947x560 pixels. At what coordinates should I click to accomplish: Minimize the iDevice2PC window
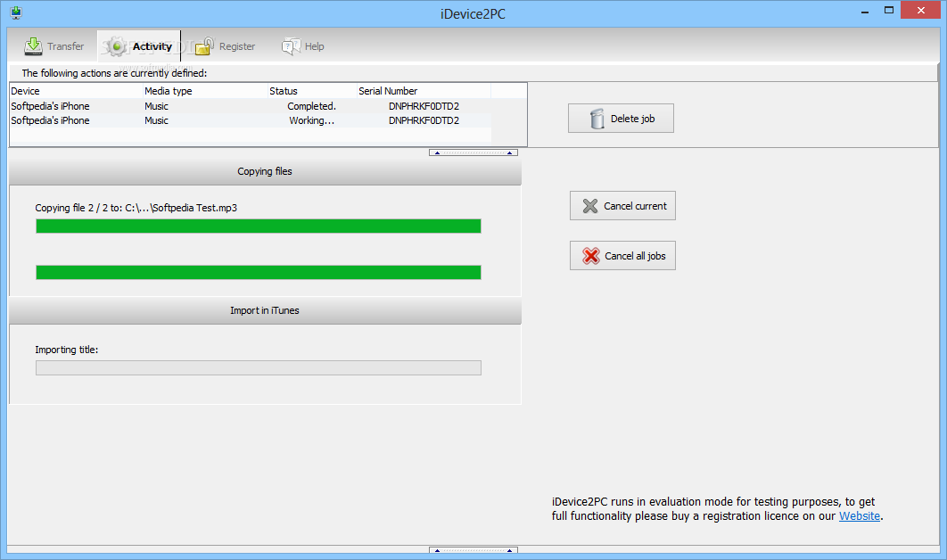[x=865, y=11]
